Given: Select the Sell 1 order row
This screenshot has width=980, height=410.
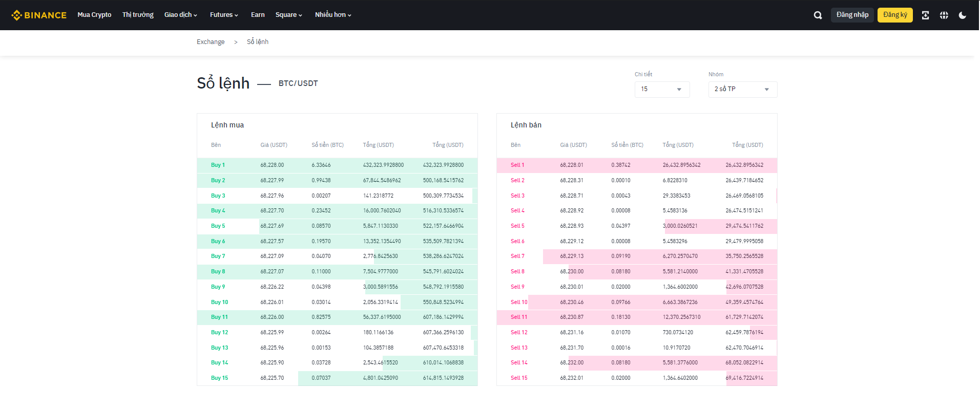Looking at the screenshot, I should [636, 165].
